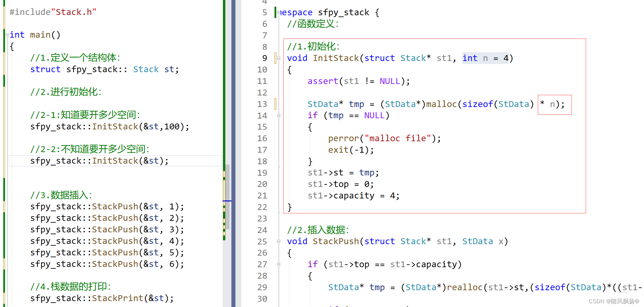Collapse the if top == capacity fold
Viewport: 644px width, 307px height.
point(279,264)
